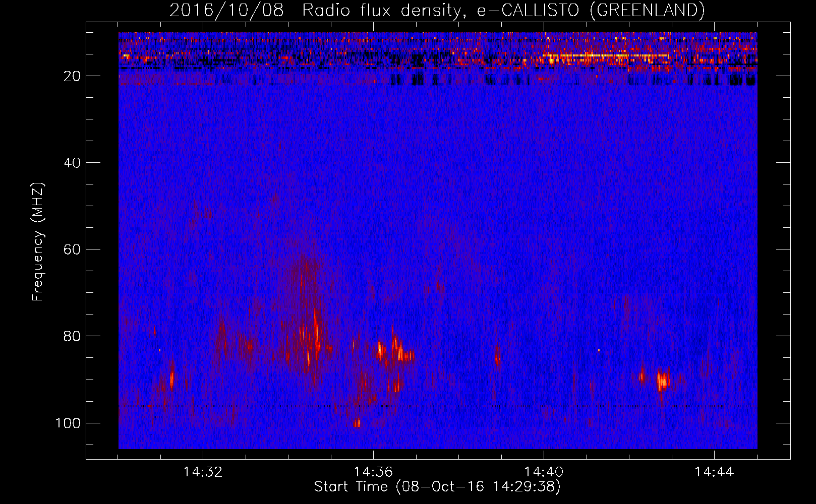
Task: Click the bright burst near 14:42:45 at 90 MHz
Action: click(663, 381)
